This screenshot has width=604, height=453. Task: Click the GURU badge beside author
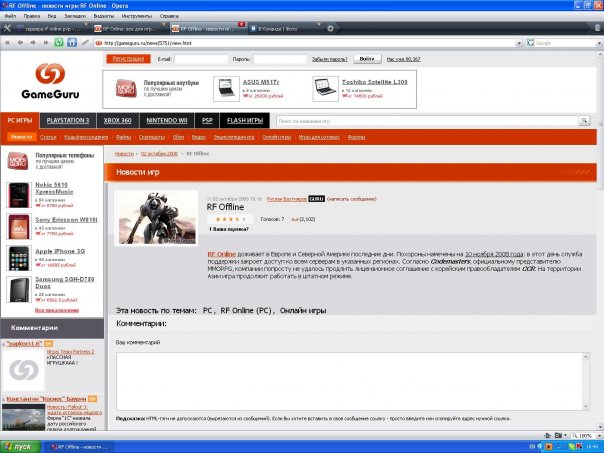pyautogui.click(x=316, y=199)
